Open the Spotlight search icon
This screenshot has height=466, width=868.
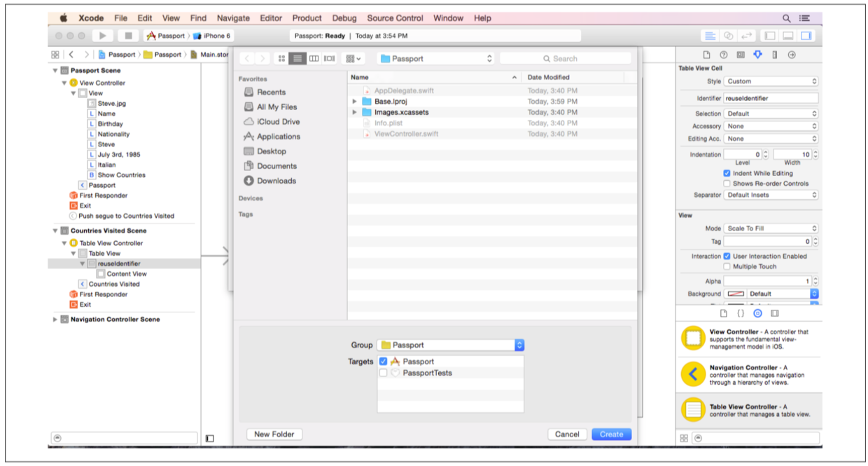[787, 18]
